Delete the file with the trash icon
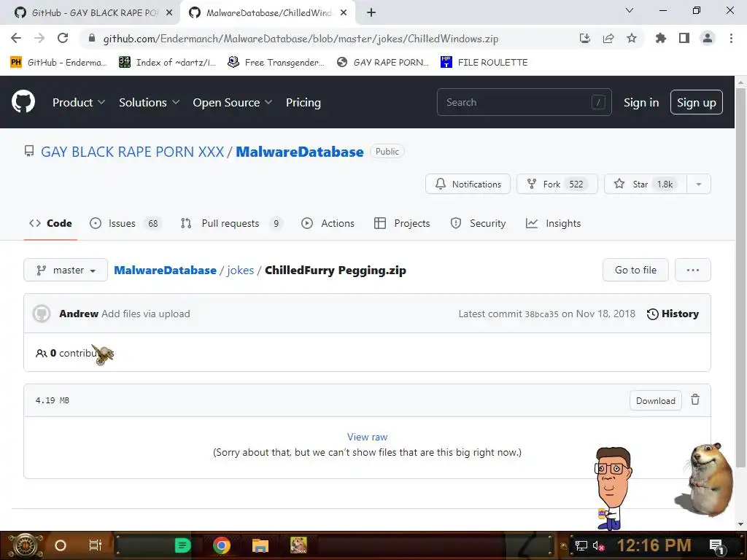The width and height of the screenshot is (747, 560). pyautogui.click(x=695, y=400)
